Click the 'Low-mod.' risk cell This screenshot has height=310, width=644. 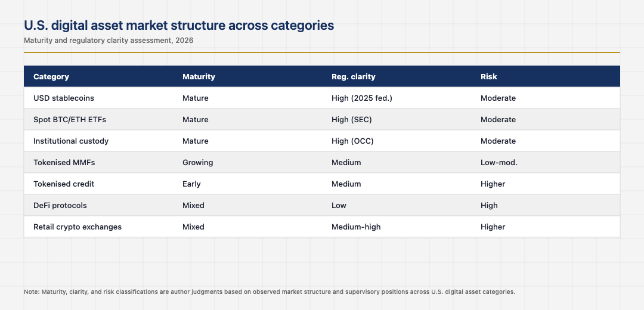pos(499,163)
